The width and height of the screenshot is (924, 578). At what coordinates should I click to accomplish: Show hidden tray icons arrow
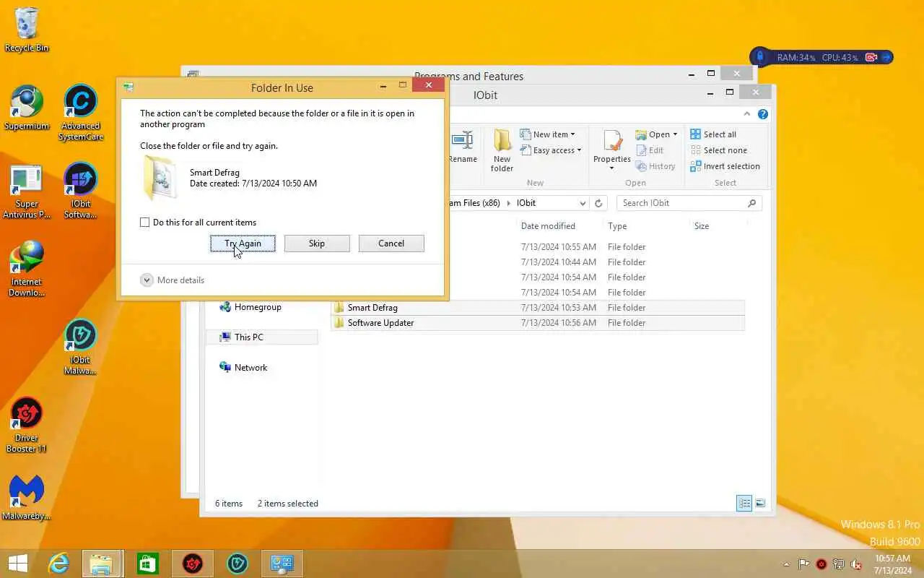786,564
